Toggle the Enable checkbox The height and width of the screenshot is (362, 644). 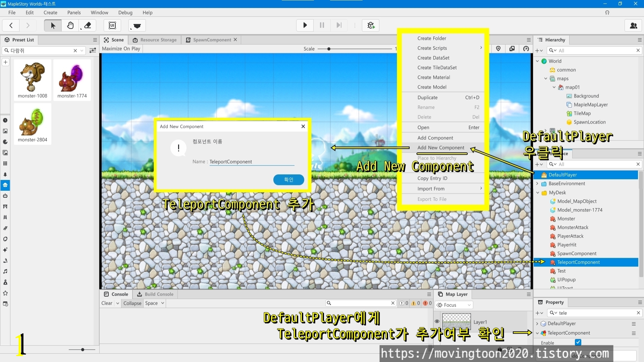tap(578, 342)
